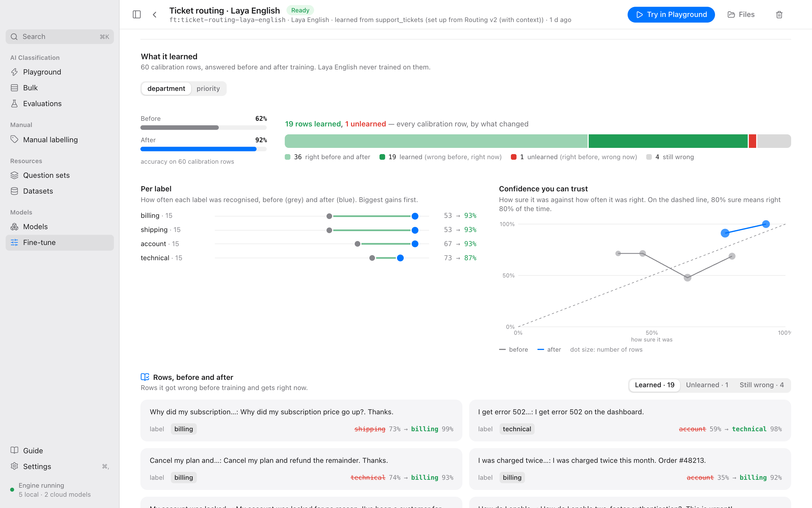812x508 pixels.
Task: Open the Guide book item
Action: coord(60,450)
